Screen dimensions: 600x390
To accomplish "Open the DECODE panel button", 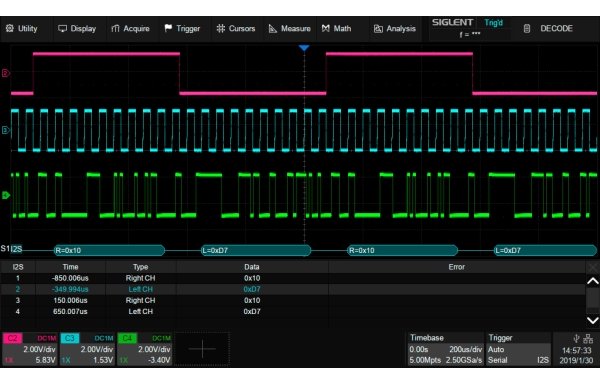I will click(x=548, y=29).
